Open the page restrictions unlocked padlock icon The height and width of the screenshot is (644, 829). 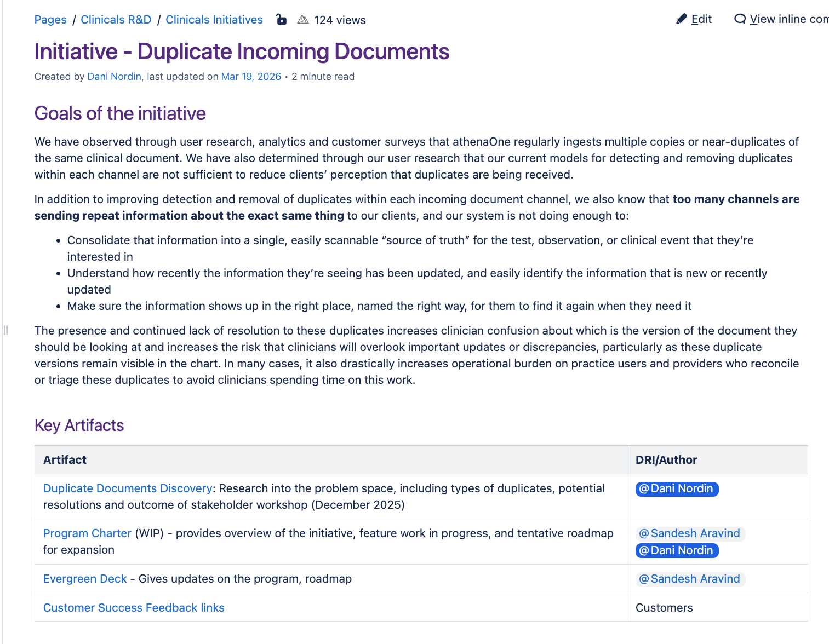(x=281, y=20)
